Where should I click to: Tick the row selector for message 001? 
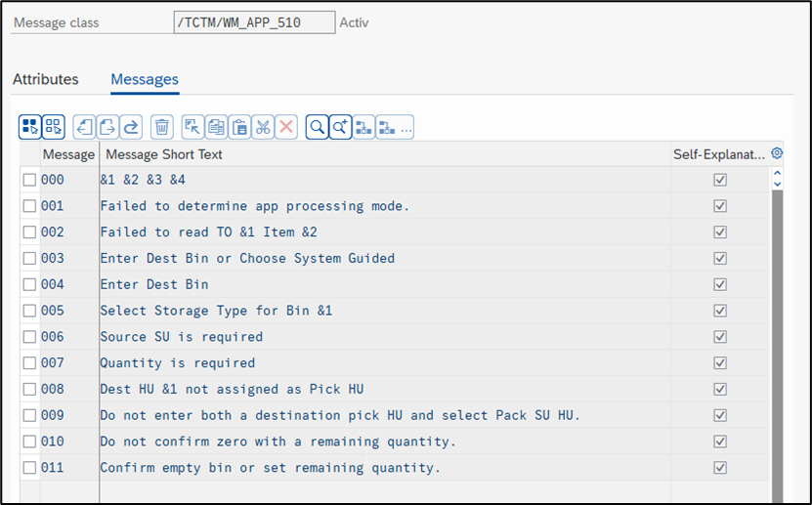[x=29, y=206]
